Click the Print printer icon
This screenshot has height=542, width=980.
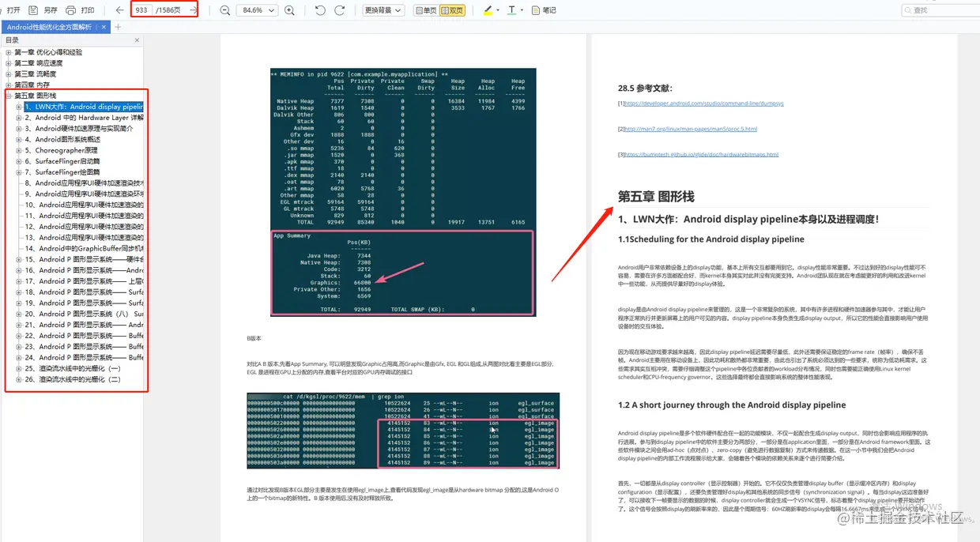click(x=71, y=10)
